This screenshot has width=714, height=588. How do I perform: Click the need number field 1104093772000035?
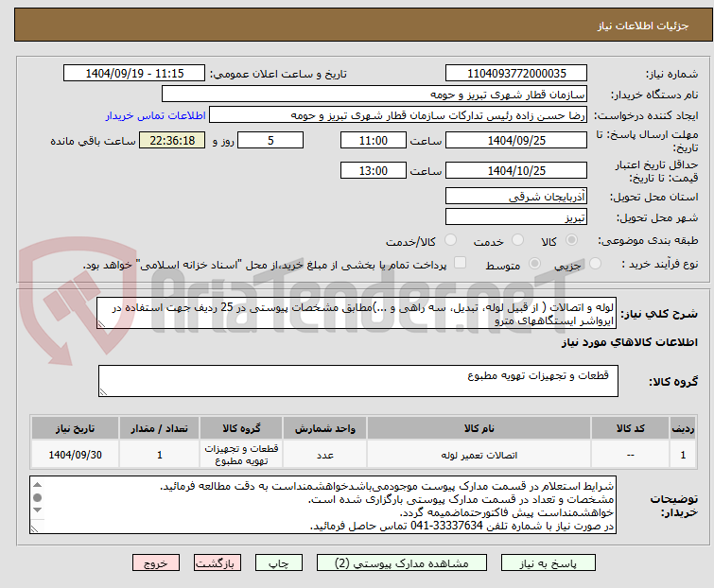pos(516,74)
